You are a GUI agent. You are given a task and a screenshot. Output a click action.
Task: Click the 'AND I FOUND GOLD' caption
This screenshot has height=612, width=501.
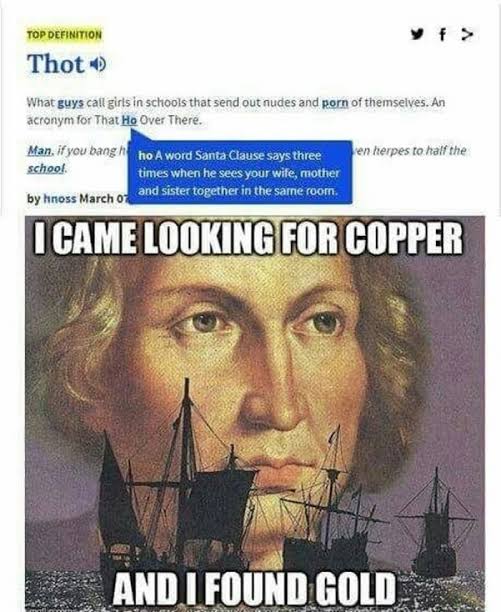tap(254, 588)
